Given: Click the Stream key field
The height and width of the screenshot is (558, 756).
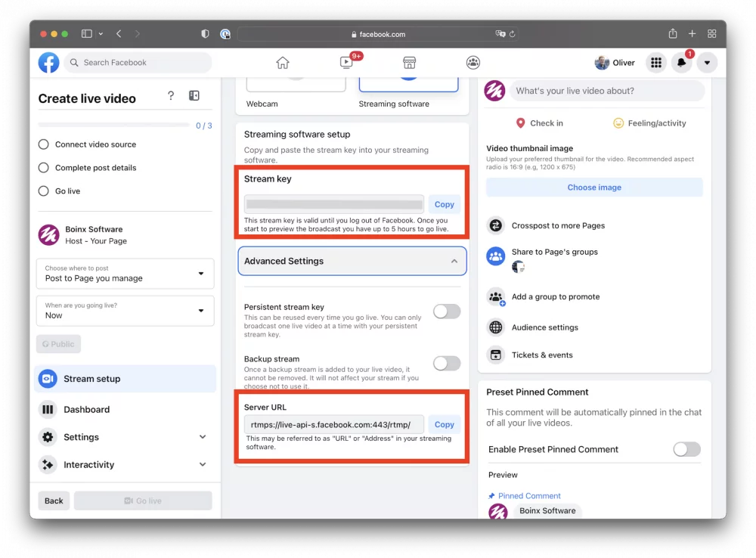Looking at the screenshot, I should tap(334, 204).
